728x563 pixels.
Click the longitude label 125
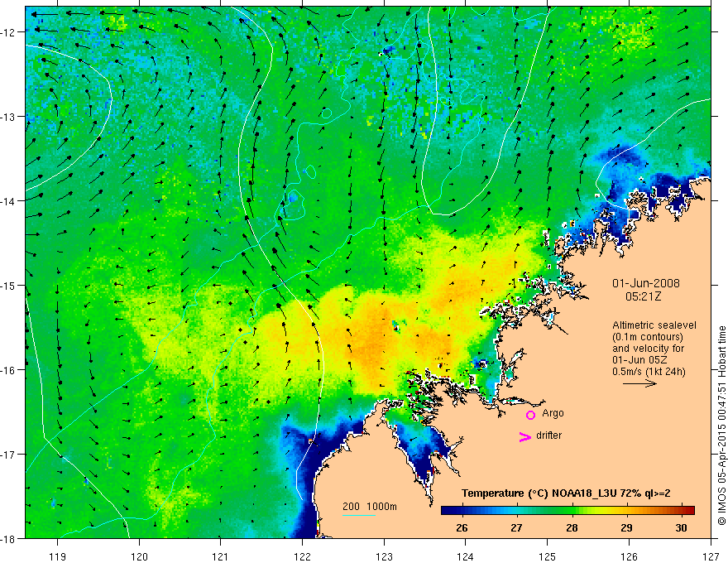(x=548, y=556)
